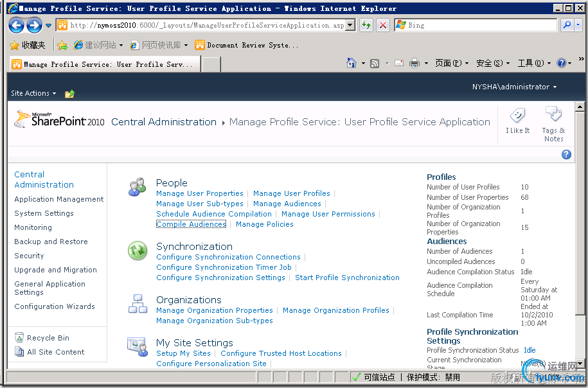Click Setup My Sites link

click(x=183, y=353)
